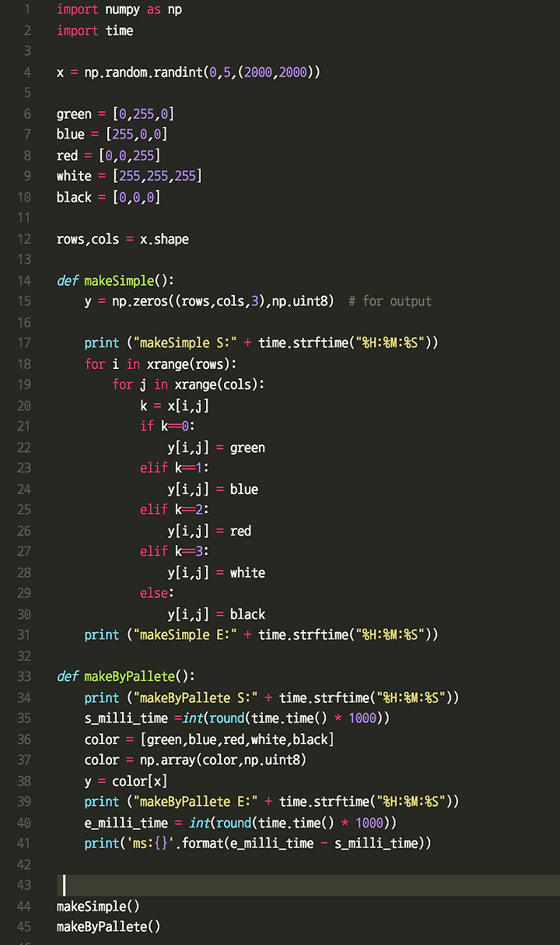Image resolution: width=560 pixels, height=945 pixels.
Task: Click the 'elif k==1:' condition
Action: point(175,468)
